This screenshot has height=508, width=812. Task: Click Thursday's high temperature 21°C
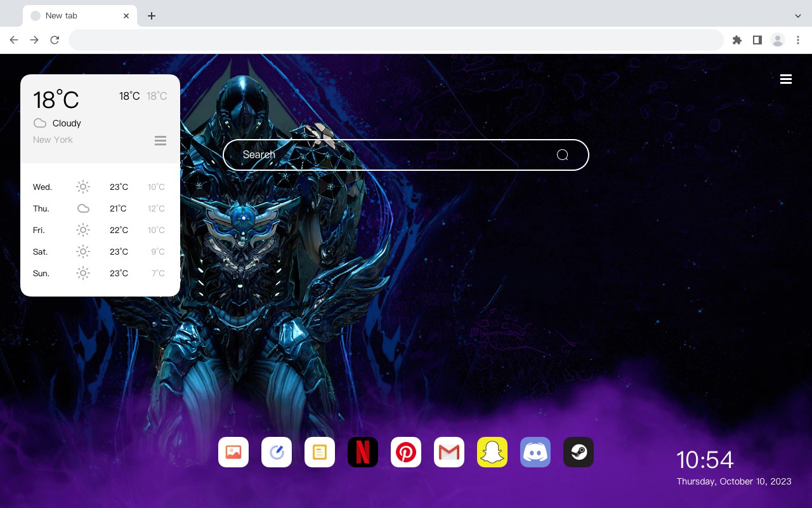tap(118, 208)
